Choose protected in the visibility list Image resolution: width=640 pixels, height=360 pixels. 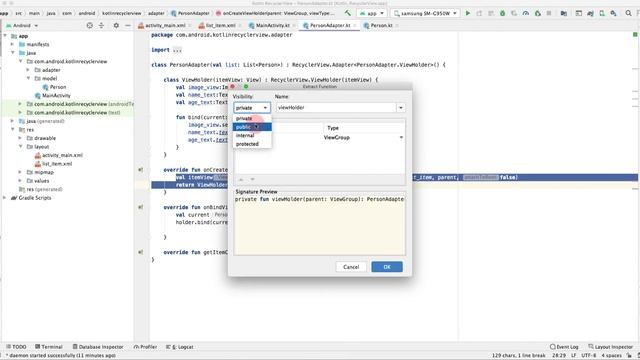(x=252, y=144)
